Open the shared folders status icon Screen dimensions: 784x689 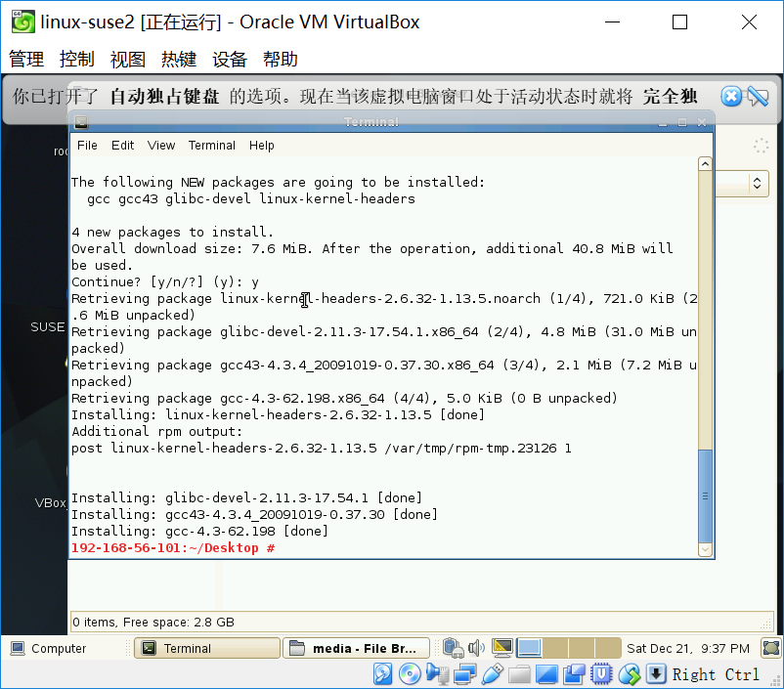coord(519,674)
